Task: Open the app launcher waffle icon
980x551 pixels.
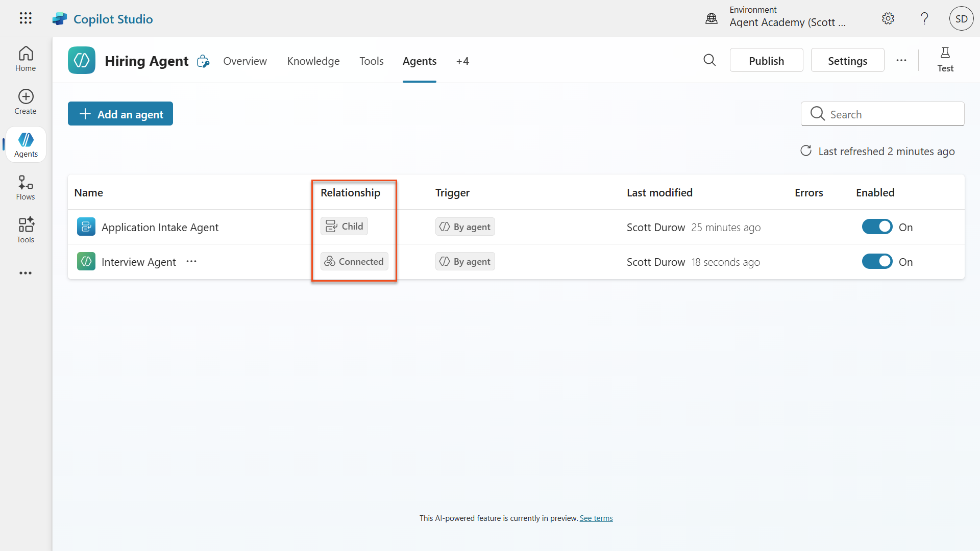Action: 26,18
